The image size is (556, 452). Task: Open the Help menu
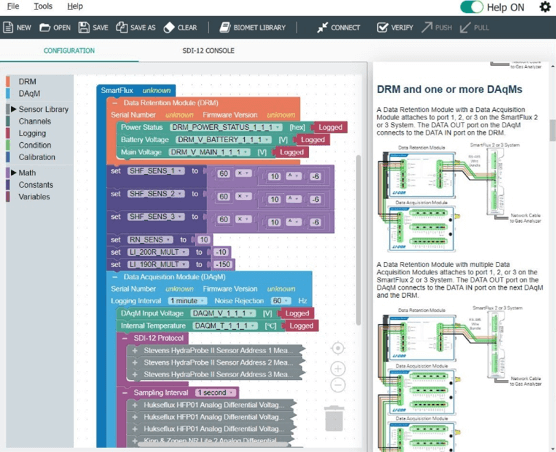click(75, 6)
